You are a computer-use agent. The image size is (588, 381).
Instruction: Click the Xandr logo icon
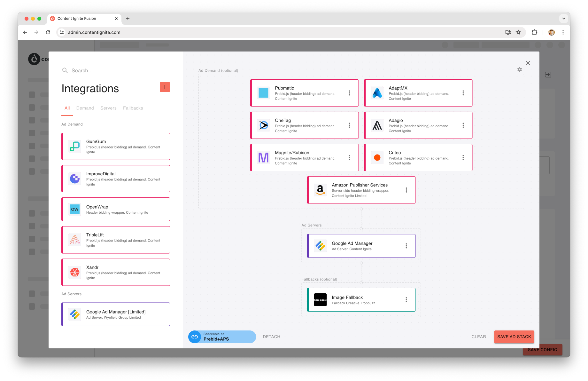click(75, 272)
